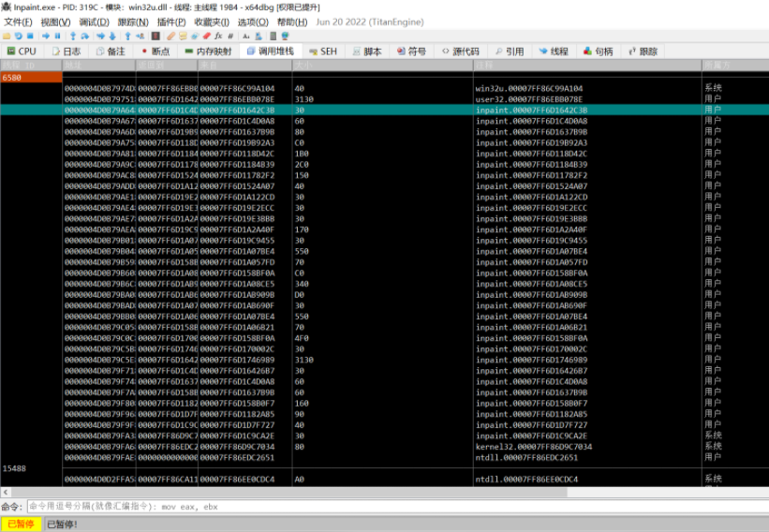This screenshot has height=532, width=769.
Task: Switch to the 内存映射 tab
Action: [x=208, y=51]
